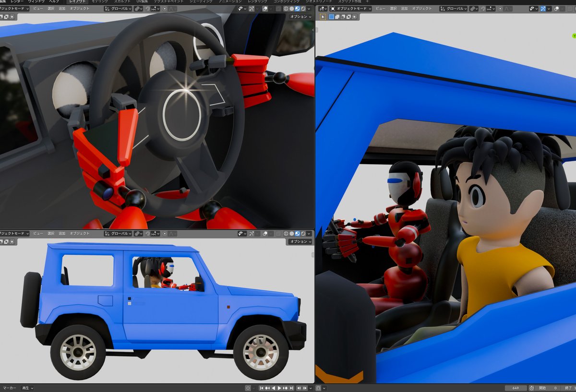Open snap settings dropdown in character viewport
Viewport: 576px width, 392px height.
click(x=491, y=9)
